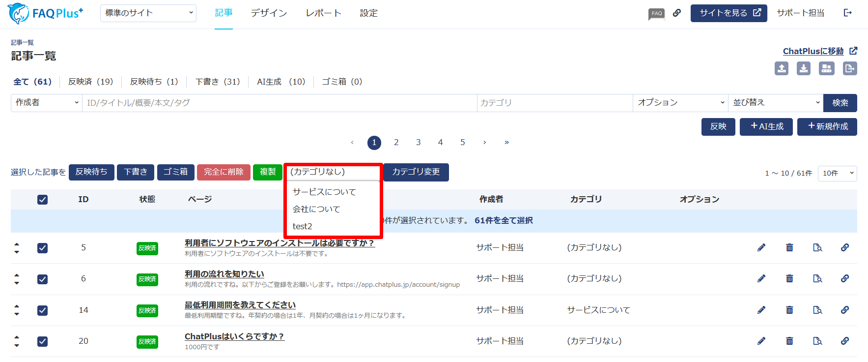Open the preview icon for article 14
The width and height of the screenshot is (868, 362).
coord(817,310)
